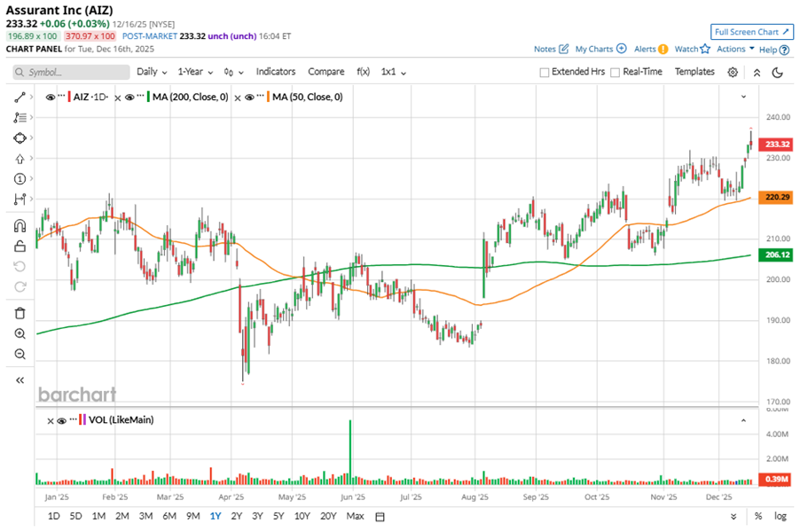The height and width of the screenshot is (532, 800).
Task: Enable the Extended Hrs checkbox
Action: click(x=545, y=73)
